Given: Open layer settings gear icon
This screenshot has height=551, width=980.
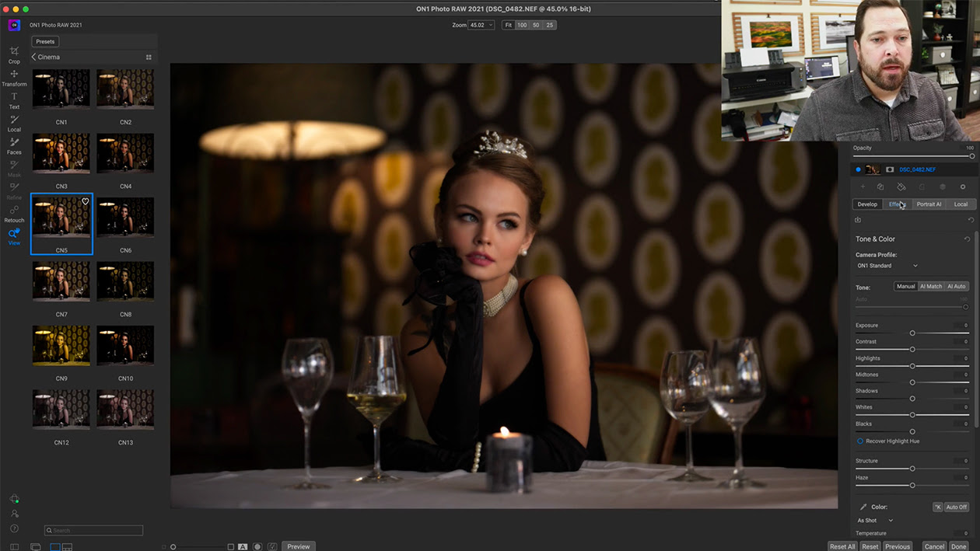Looking at the screenshot, I should [x=962, y=187].
